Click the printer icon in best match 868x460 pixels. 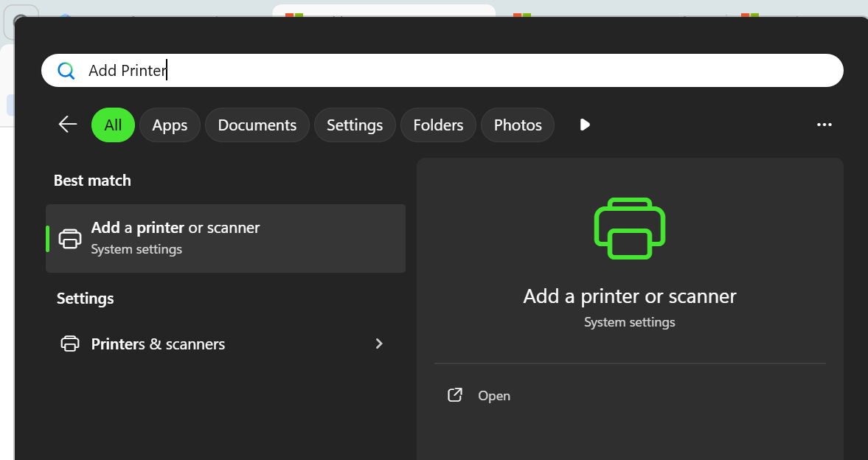click(70, 239)
